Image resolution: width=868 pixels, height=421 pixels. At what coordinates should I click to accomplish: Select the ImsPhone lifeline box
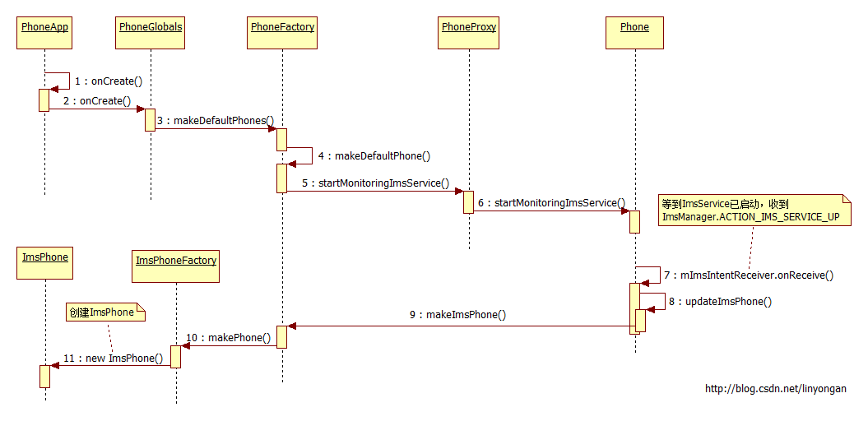pos(45,263)
